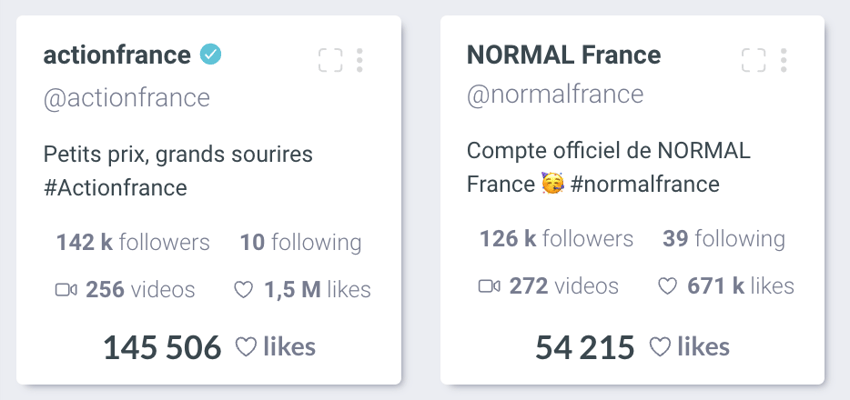The width and height of the screenshot is (850, 400).
Task: Click the heart icon beside 54 215 likes
Action: (x=660, y=347)
